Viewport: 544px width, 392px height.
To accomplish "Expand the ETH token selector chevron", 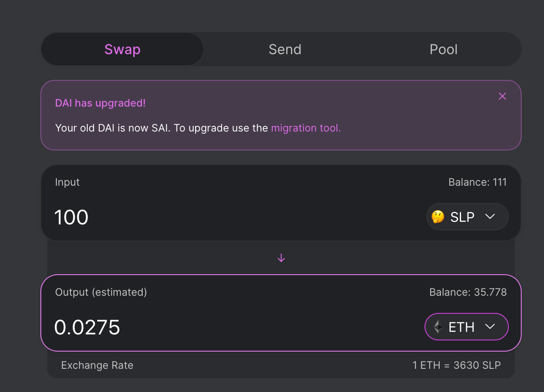I will click(x=490, y=327).
